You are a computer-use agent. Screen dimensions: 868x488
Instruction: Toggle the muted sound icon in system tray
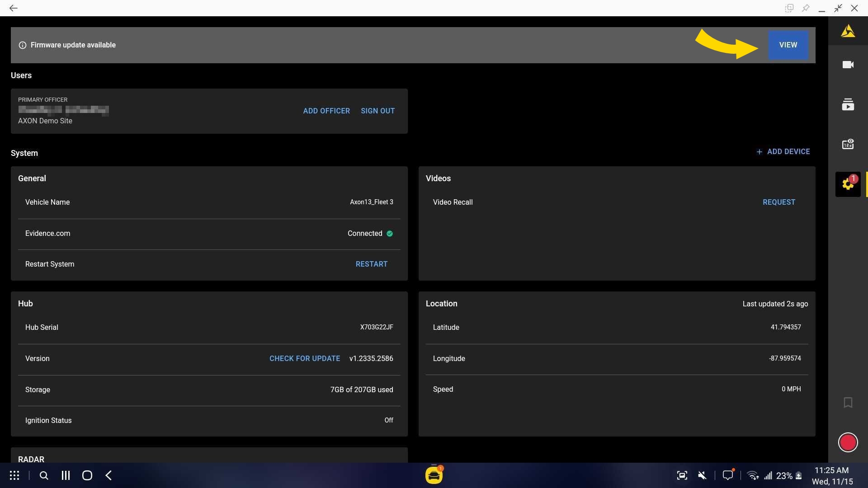point(702,475)
